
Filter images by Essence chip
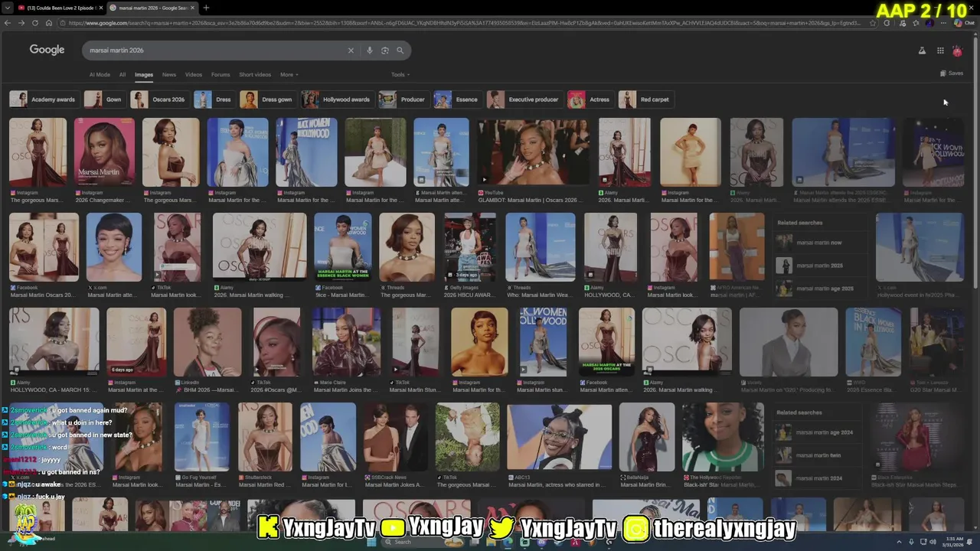pyautogui.click(x=457, y=99)
